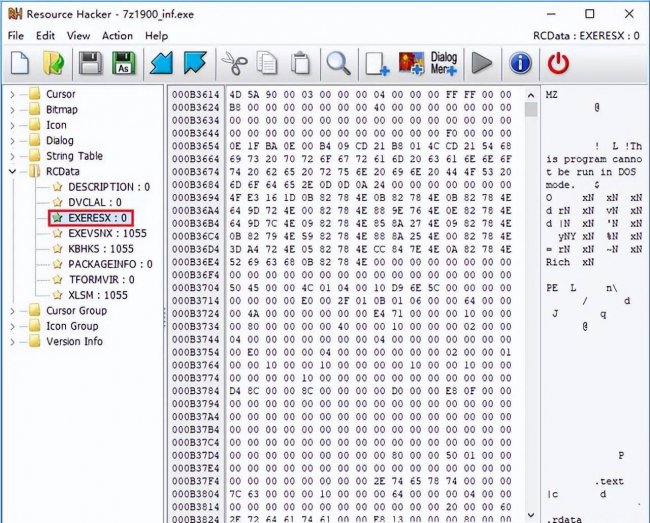Screen dimensions: 650x523
Task: Click the green star beside EXERESX : 0
Action: point(57,218)
